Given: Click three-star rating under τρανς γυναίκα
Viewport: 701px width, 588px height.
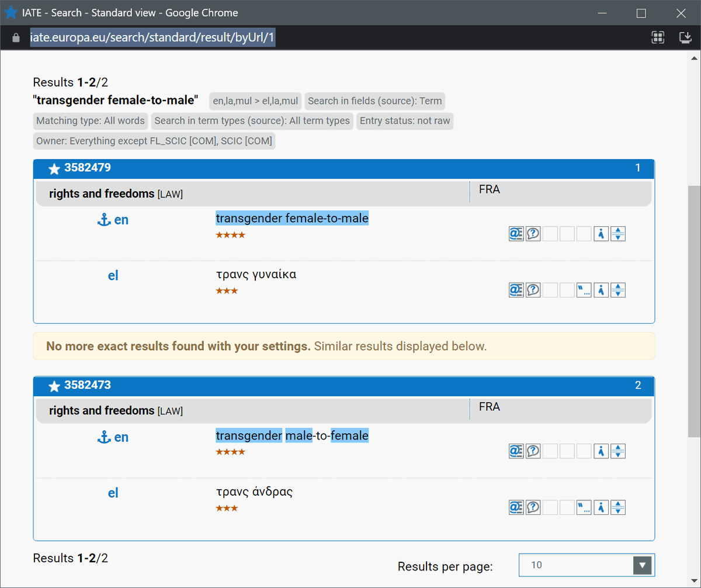Looking at the screenshot, I should coord(227,291).
